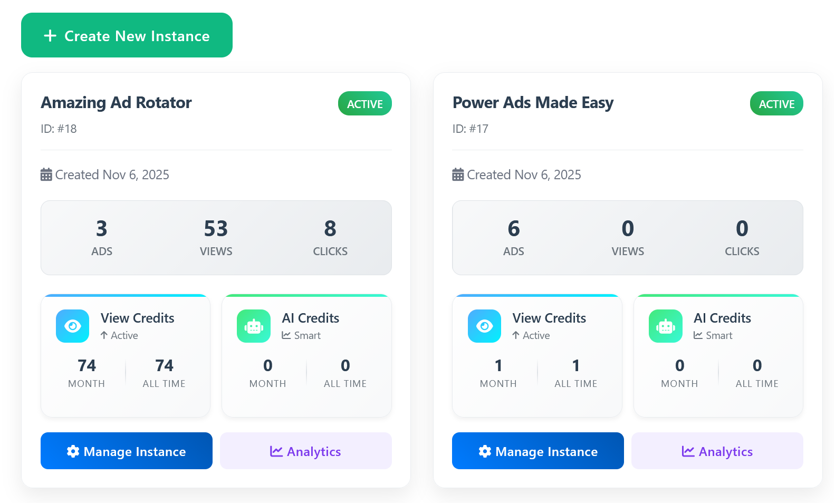
Task: Click the 74 ALL TIME view credits value
Action: tap(164, 373)
